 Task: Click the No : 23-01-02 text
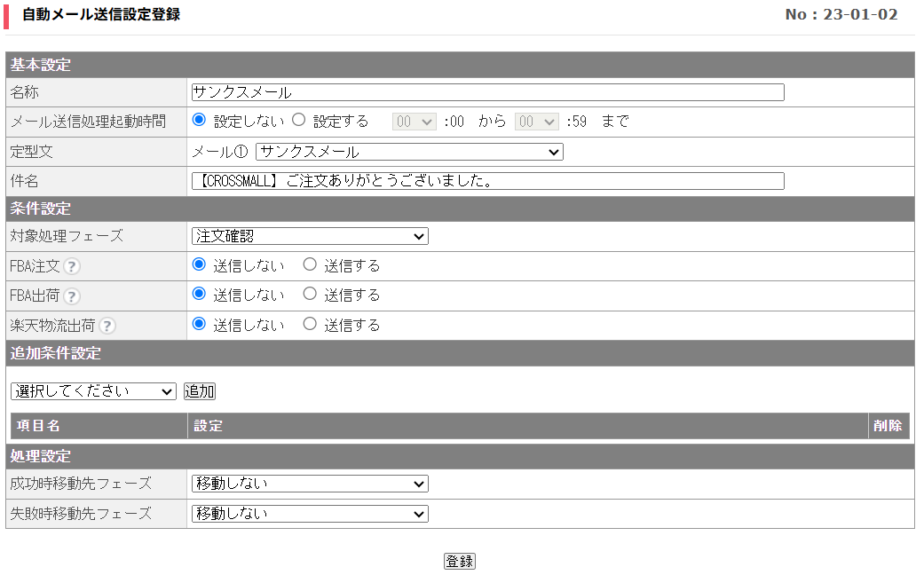tap(841, 15)
